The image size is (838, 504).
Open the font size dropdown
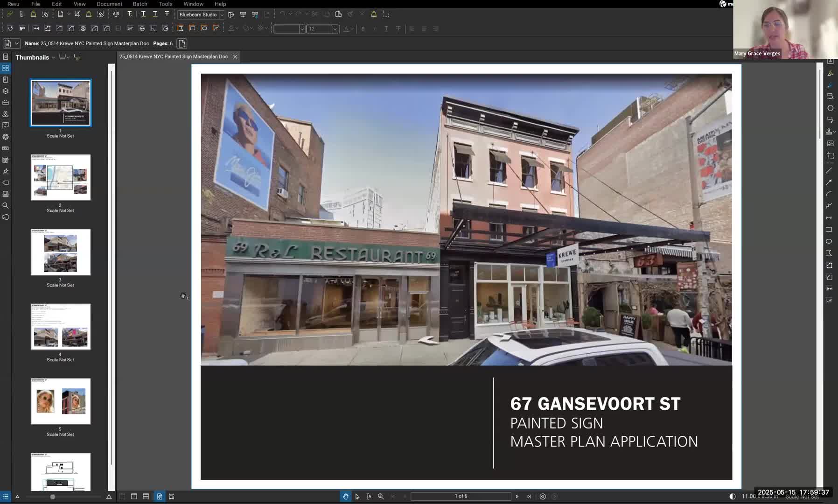[335, 29]
